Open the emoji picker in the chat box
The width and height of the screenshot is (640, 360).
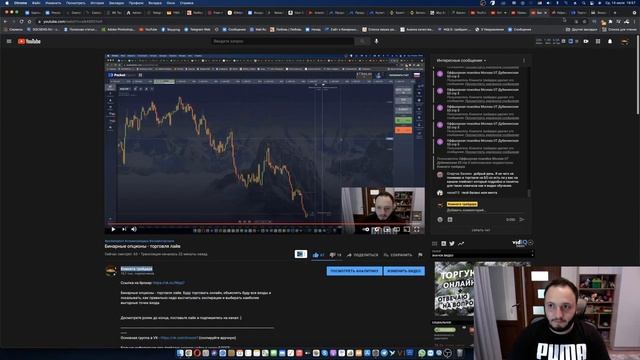pyautogui.click(x=440, y=220)
